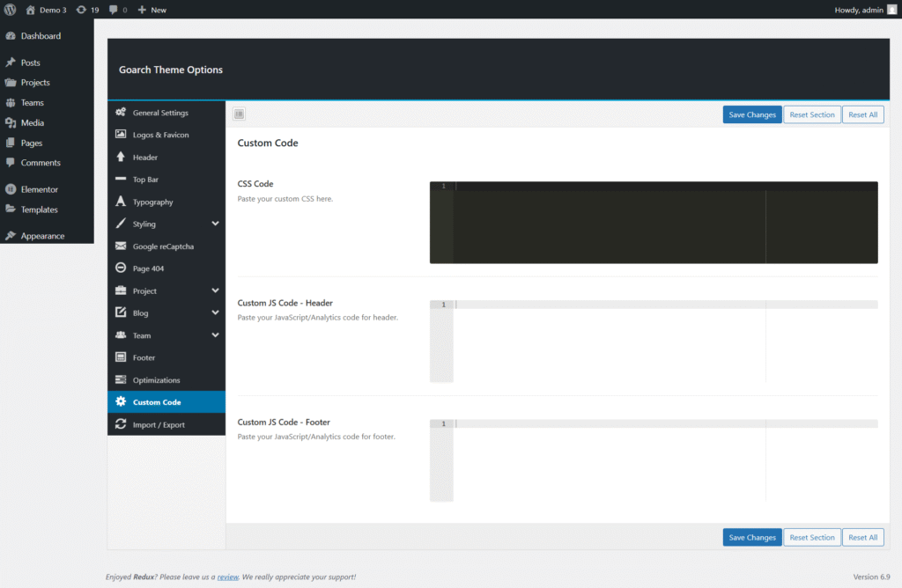Click the General Settings gears icon
Screen dimensions: 902x588
coord(121,112)
